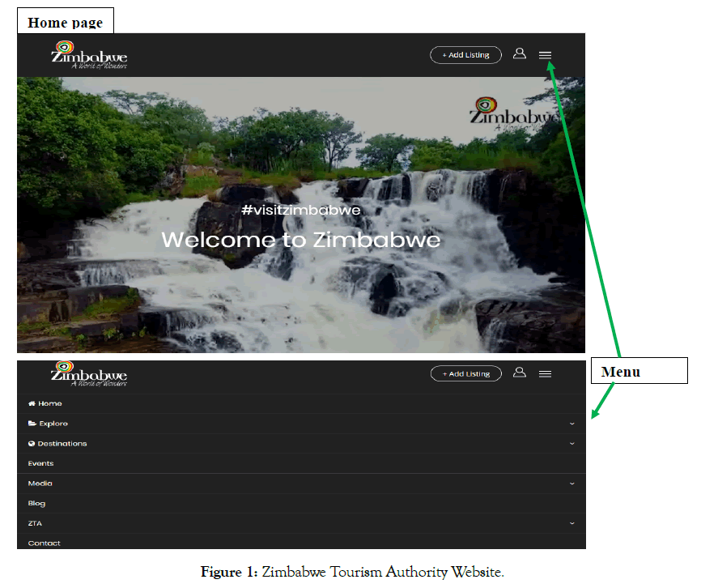Go to the Contact menu item
Viewport: 701px width, 588px height.
point(44,543)
